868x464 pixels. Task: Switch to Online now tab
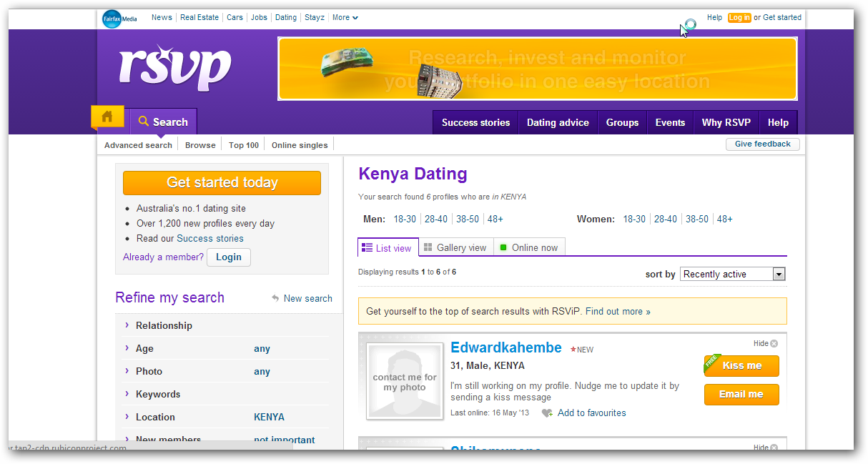[x=529, y=247]
